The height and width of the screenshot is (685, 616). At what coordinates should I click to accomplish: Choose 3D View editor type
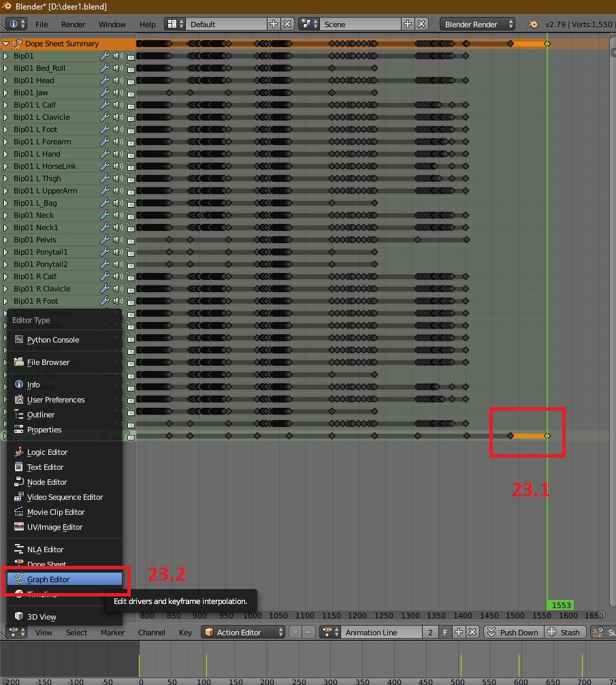click(x=65, y=617)
